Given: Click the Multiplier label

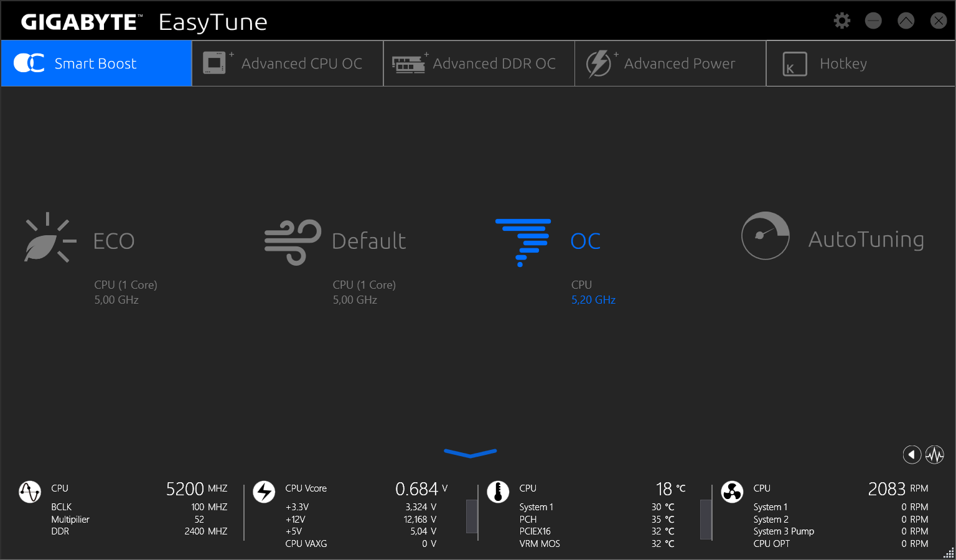Looking at the screenshot, I should [x=70, y=520].
